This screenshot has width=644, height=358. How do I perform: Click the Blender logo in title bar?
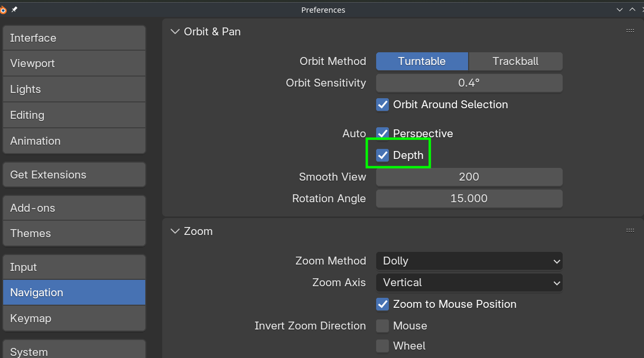[x=3, y=10]
